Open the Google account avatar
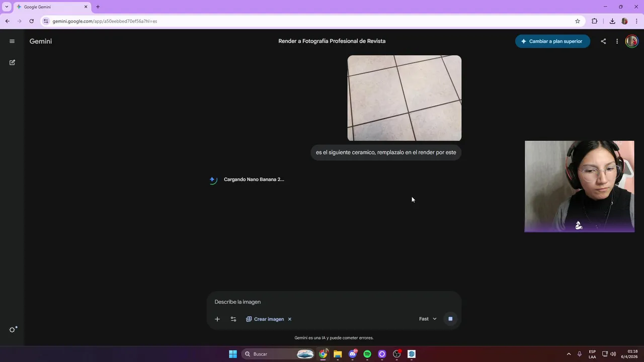Image resolution: width=644 pixels, height=362 pixels. coord(631,41)
